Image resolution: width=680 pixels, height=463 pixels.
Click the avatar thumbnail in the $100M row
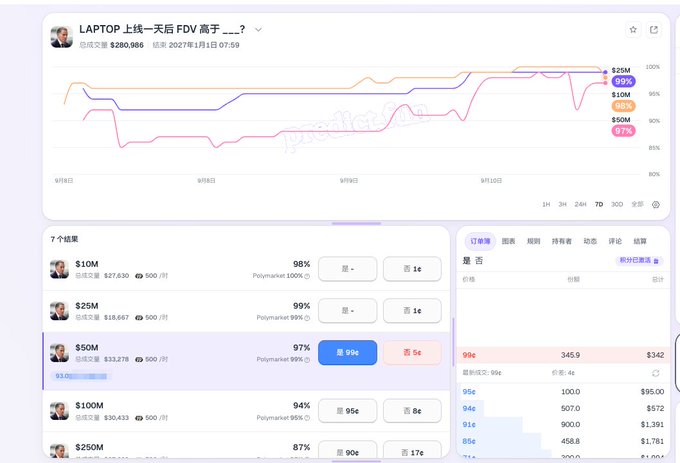[59, 411]
